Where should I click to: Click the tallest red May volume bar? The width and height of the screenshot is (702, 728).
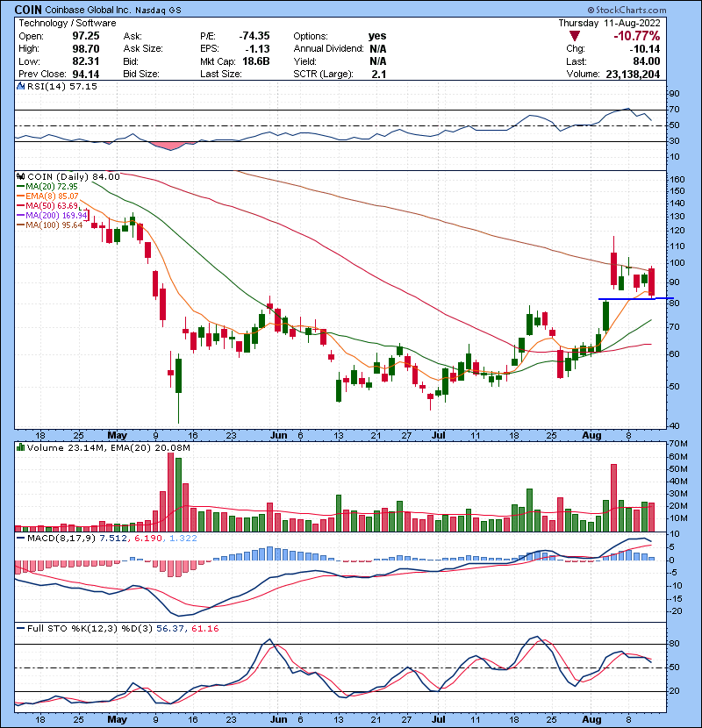[x=170, y=492]
